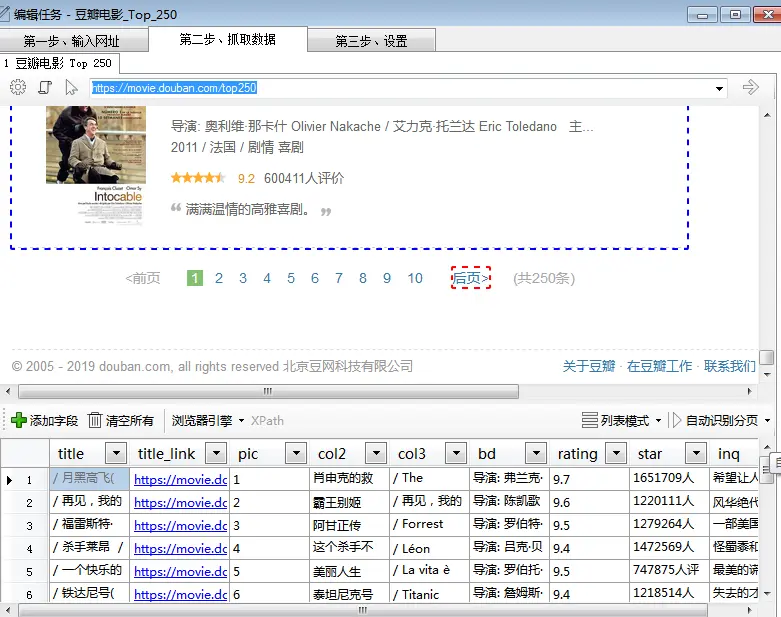Image resolution: width=781 pixels, height=617 pixels.
Task: Select star cell 1651709人
Action: (x=669, y=479)
